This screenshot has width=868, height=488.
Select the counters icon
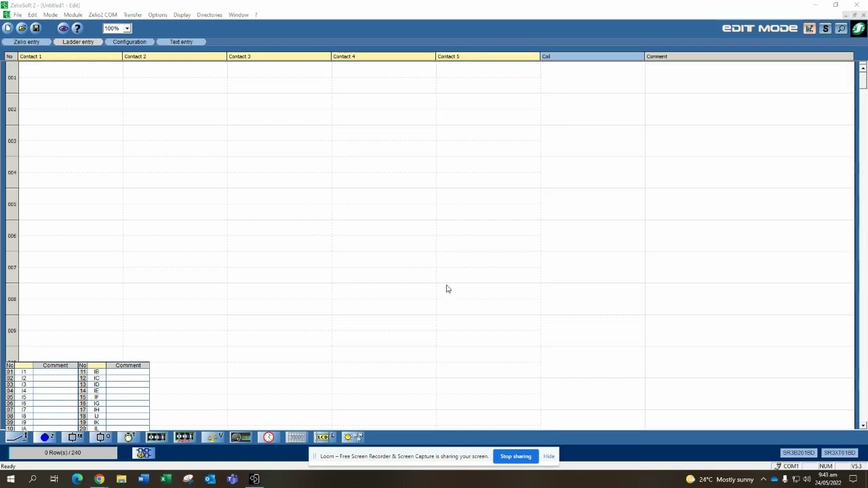156,437
